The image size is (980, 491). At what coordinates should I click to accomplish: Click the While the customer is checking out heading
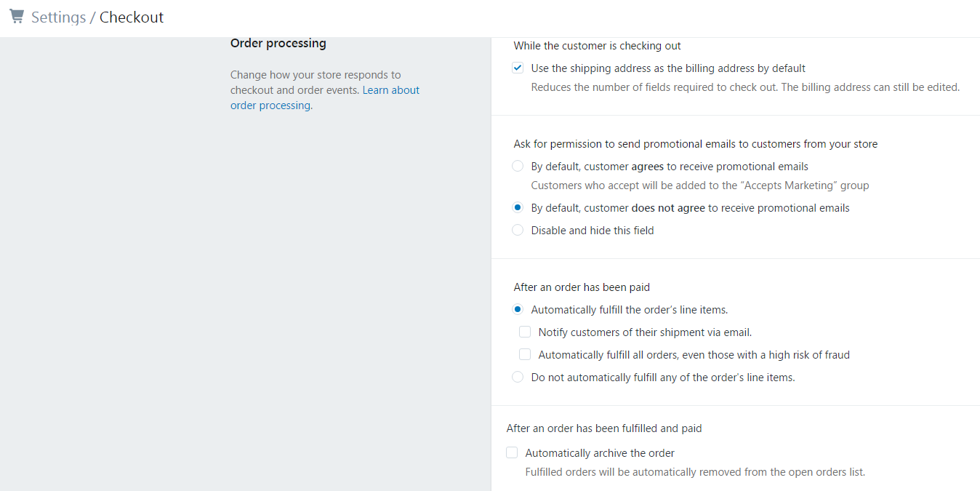(x=597, y=46)
